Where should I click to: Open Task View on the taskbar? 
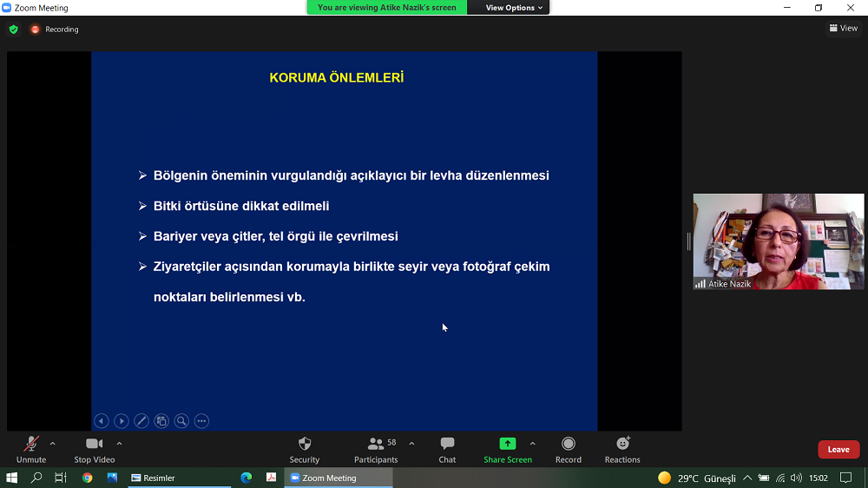(61, 478)
